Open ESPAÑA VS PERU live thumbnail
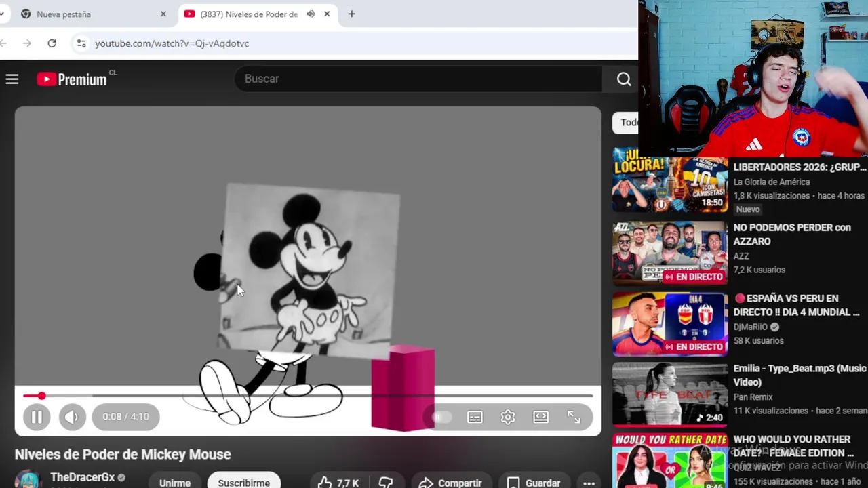This screenshot has width=868, height=488. [670, 324]
